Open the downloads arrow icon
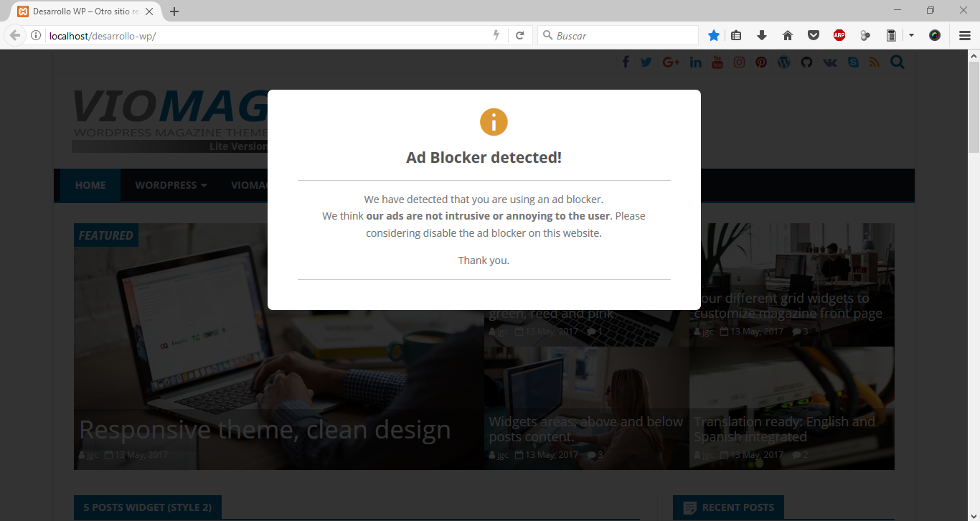The height and width of the screenshot is (521, 980). click(762, 35)
